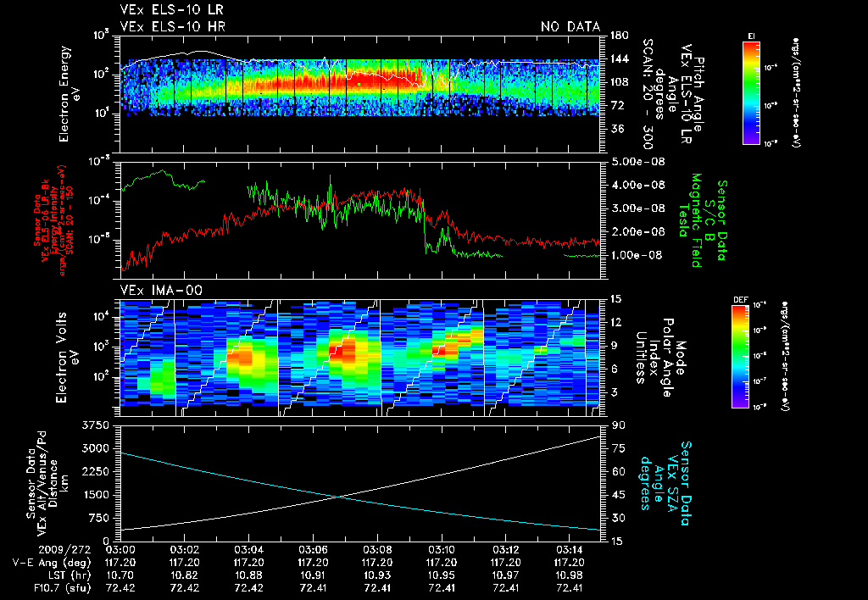The image size is (868, 600).
Task: Click the altitude axis tick 1500
Action: (96, 496)
